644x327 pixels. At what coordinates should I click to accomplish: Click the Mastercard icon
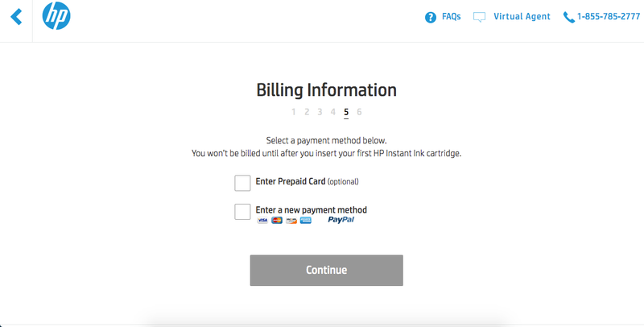click(x=277, y=220)
